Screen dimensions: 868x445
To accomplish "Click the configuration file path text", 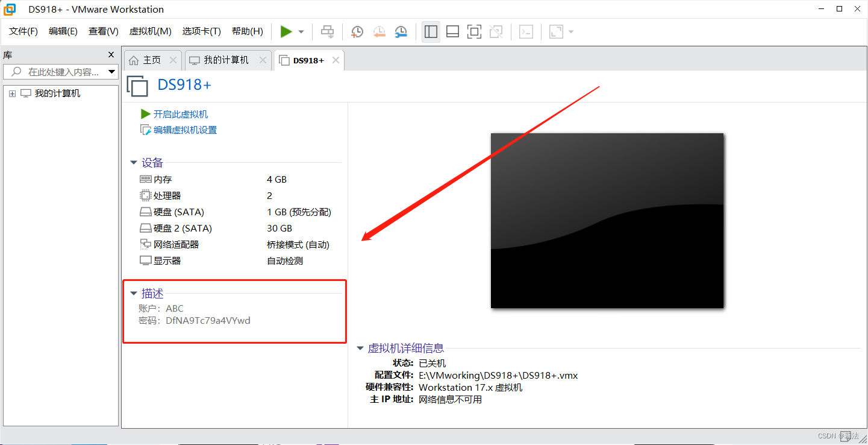I will [498, 375].
